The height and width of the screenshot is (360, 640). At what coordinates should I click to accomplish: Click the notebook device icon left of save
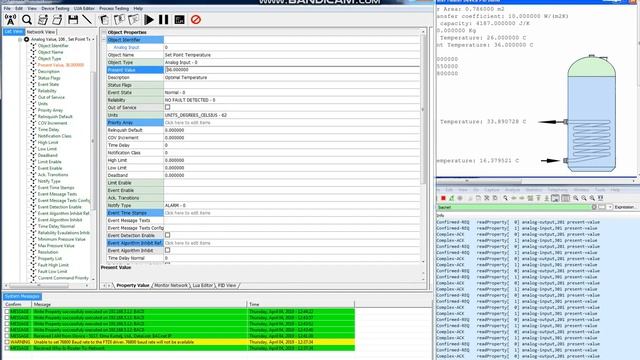[x=57, y=20]
